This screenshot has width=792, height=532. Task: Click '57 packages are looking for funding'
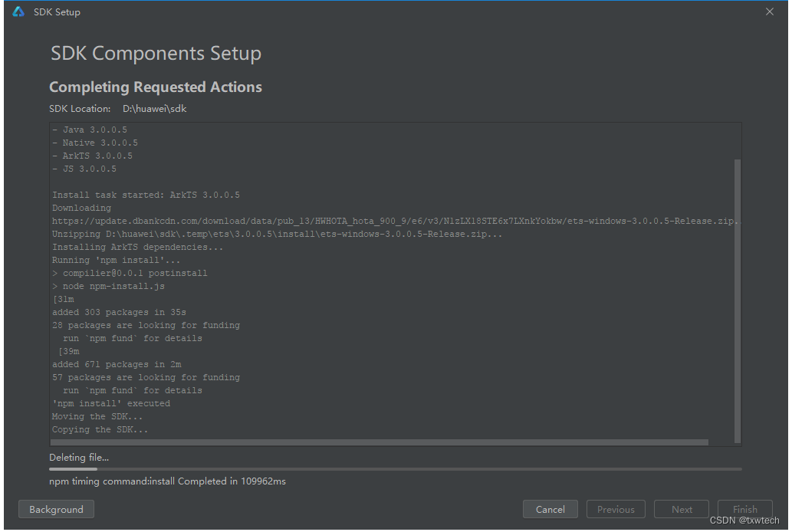click(146, 377)
